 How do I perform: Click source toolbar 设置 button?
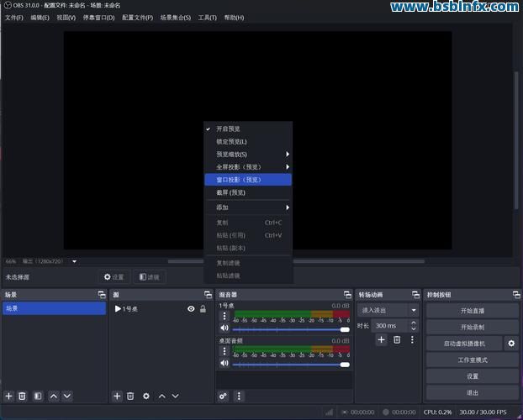coord(114,277)
